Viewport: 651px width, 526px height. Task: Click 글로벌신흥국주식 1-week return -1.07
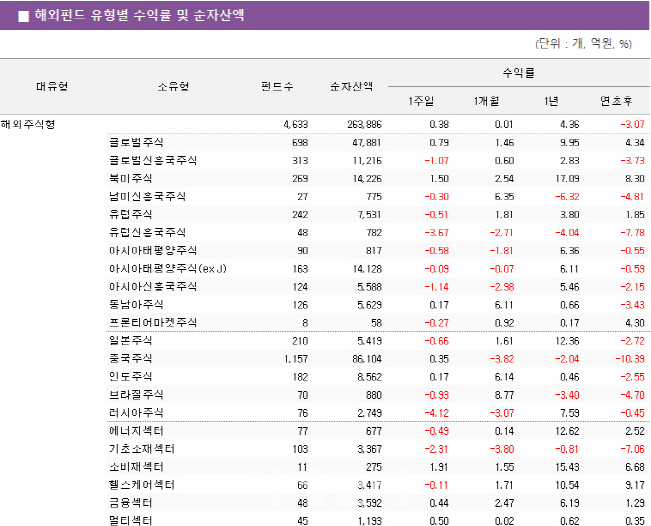(436, 161)
